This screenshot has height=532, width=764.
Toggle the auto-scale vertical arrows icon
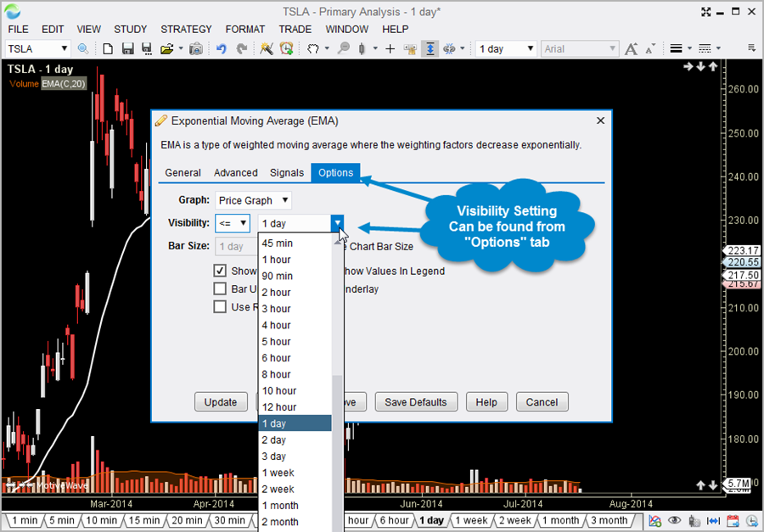430,48
